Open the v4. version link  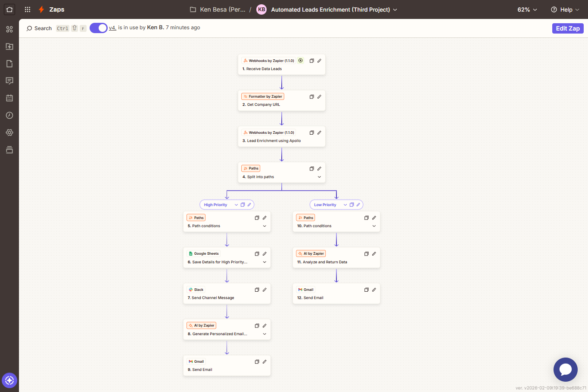click(112, 28)
